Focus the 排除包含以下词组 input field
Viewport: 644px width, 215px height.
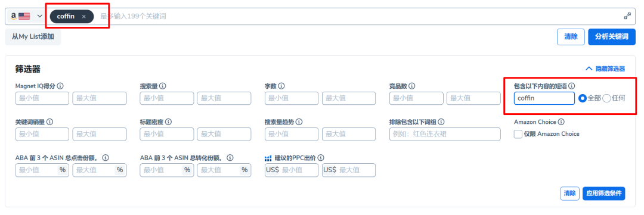click(x=445, y=134)
